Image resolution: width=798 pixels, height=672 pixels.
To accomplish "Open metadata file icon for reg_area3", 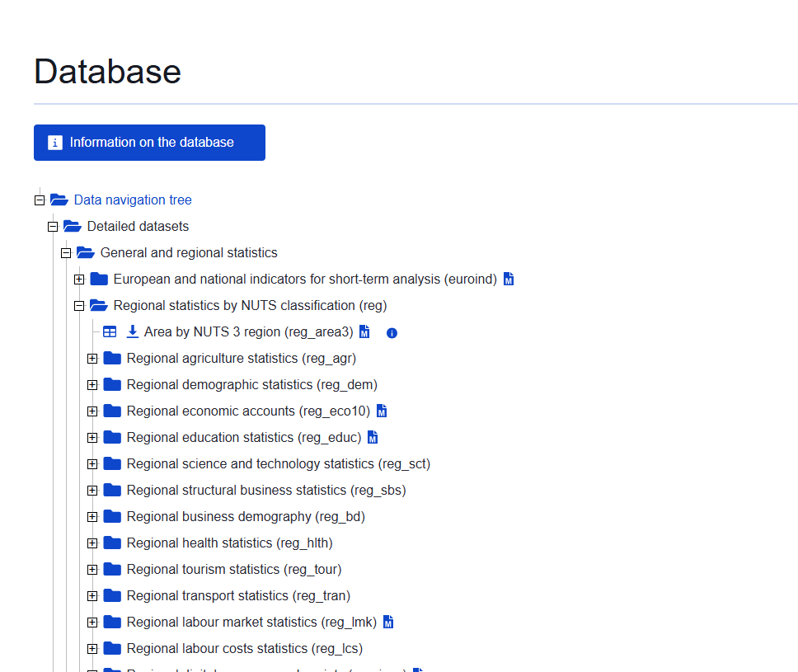I will [x=364, y=332].
